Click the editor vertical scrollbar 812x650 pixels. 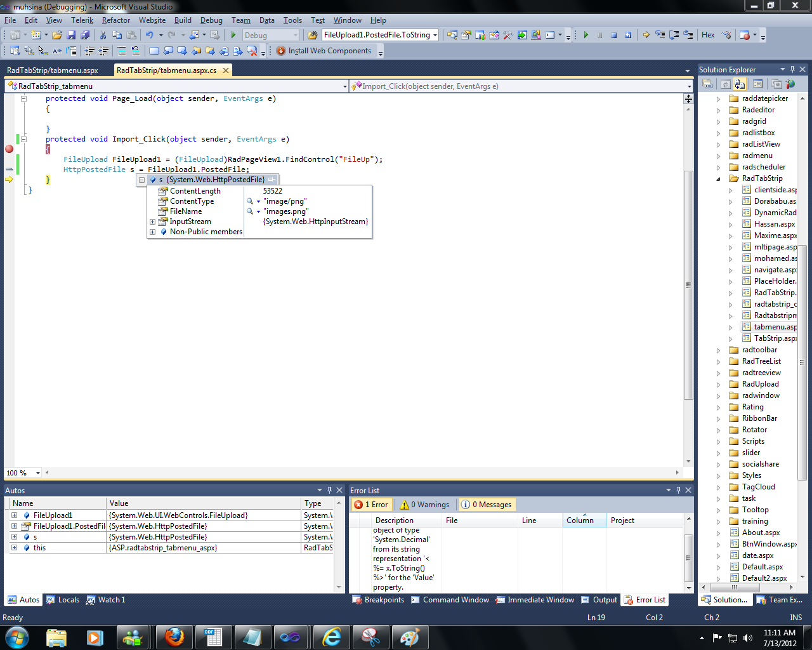pyautogui.click(x=688, y=286)
